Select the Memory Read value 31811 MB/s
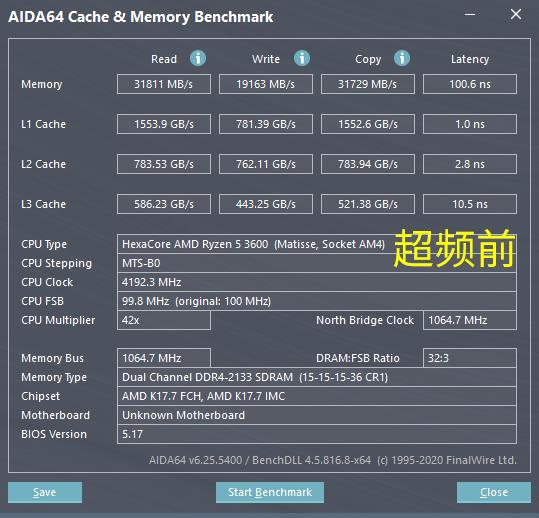The width and height of the screenshot is (539, 518). tap(164, 84)
